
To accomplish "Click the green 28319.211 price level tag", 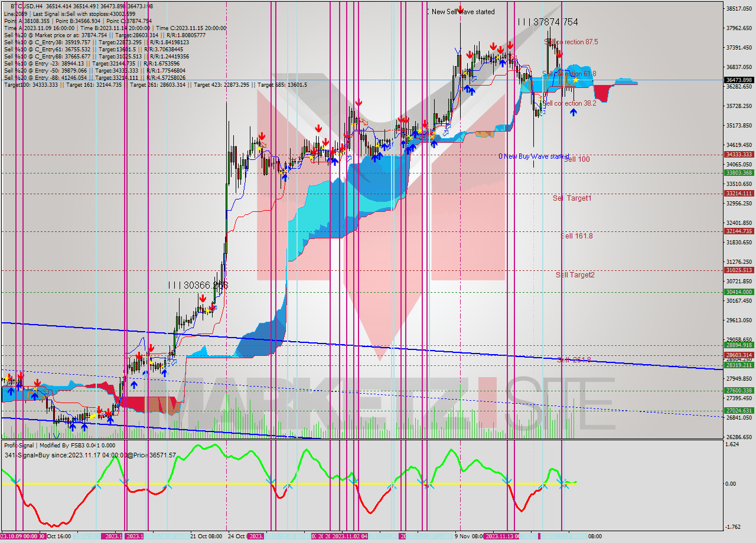I will pos(739,365).
